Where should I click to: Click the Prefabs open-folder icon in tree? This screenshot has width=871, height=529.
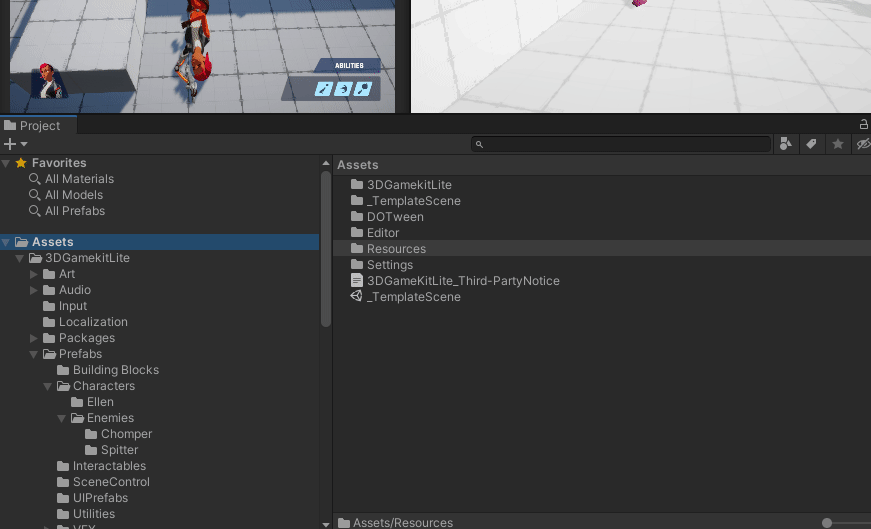[x=49, y=354]
